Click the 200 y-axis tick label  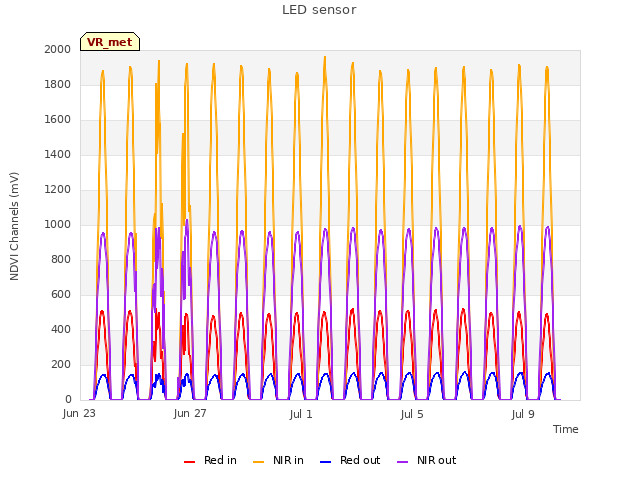pos(61,364)
